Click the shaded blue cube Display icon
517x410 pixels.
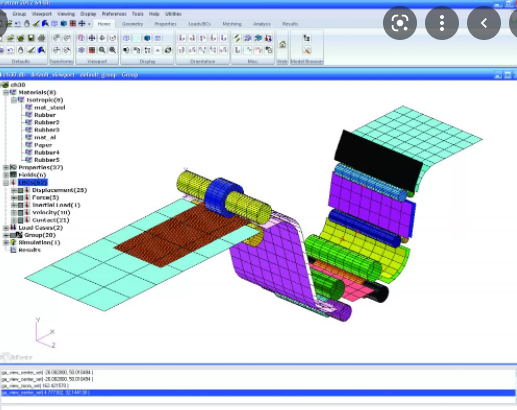coord(147,38)
